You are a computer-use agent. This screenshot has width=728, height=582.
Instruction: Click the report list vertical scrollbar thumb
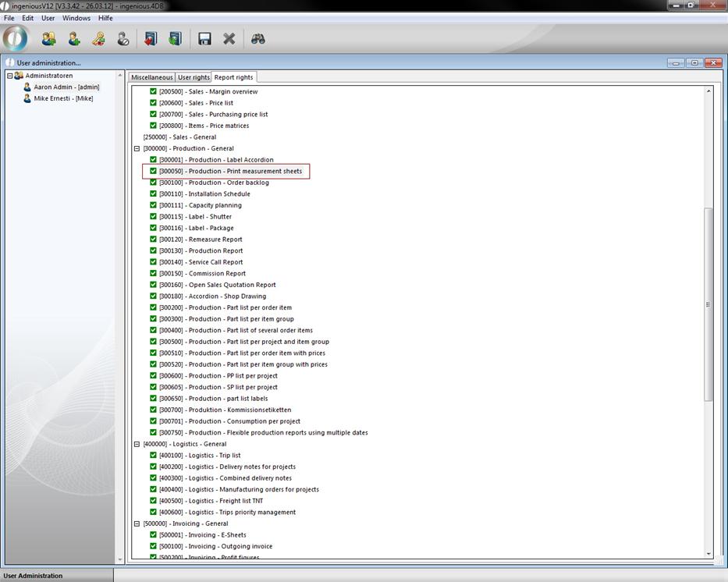[x=708, y=304]
